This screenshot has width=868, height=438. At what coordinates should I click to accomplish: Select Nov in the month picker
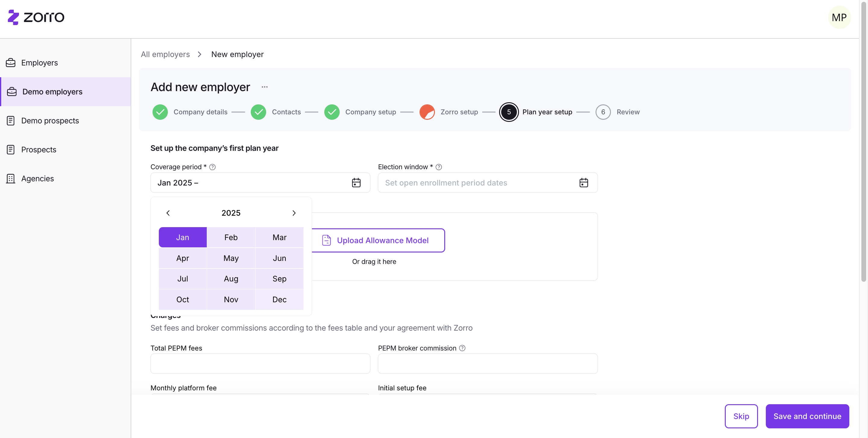point(231,300)
